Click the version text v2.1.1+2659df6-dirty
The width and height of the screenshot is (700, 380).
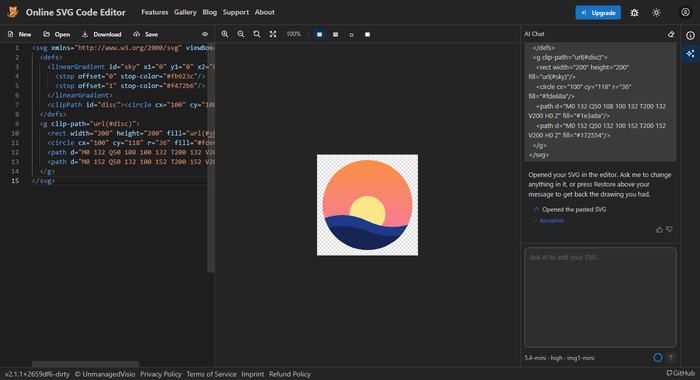click(37, 374)
